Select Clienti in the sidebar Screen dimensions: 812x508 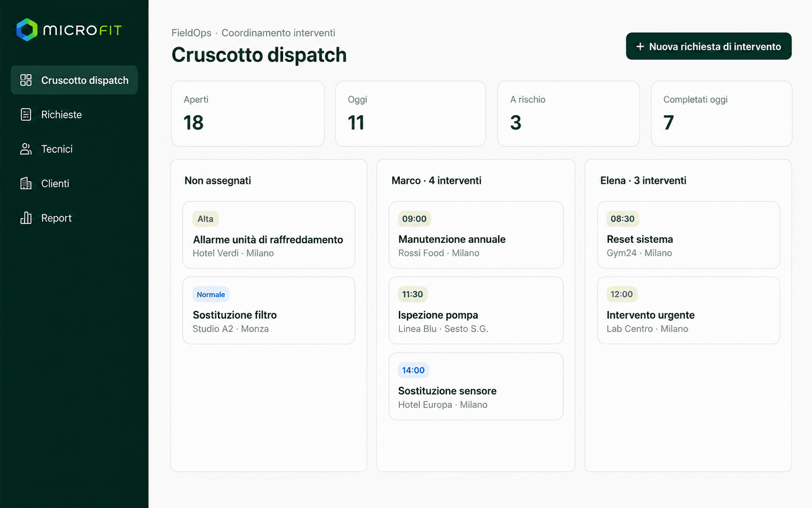(74, 183)
